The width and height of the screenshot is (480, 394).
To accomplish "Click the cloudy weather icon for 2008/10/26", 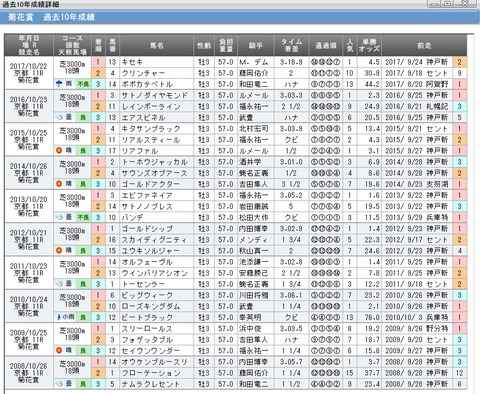I will tap(59, 384).
